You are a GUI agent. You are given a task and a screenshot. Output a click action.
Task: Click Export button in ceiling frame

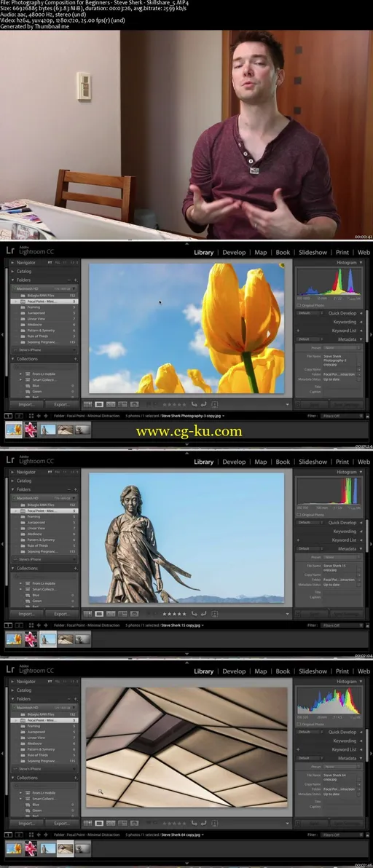click(x=62, y=823)
